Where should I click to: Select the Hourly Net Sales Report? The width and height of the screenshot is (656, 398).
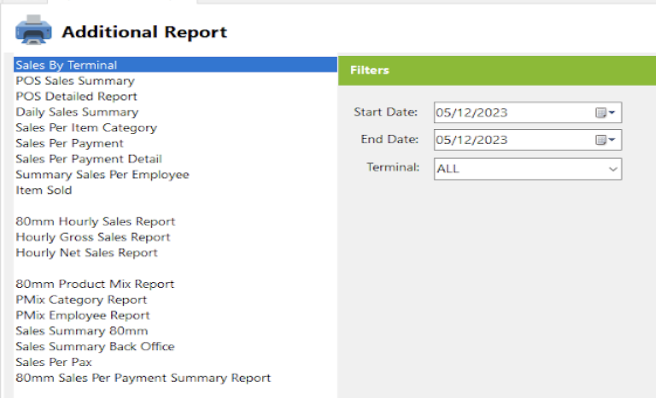point(87,253)
